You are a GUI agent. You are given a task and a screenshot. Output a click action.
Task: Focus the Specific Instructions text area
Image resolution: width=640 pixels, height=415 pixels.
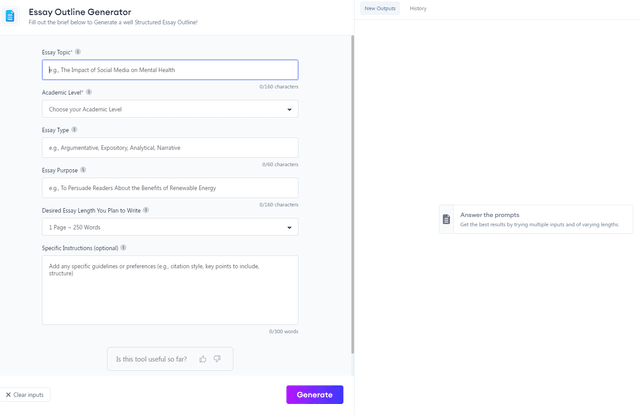pyautogui.click(x=170, y=290)
